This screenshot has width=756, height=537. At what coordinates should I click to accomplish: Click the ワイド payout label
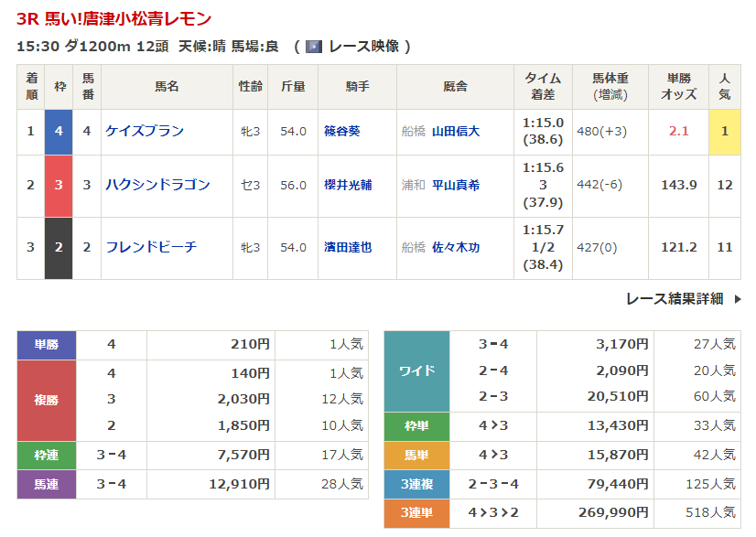tap(417, 371)
